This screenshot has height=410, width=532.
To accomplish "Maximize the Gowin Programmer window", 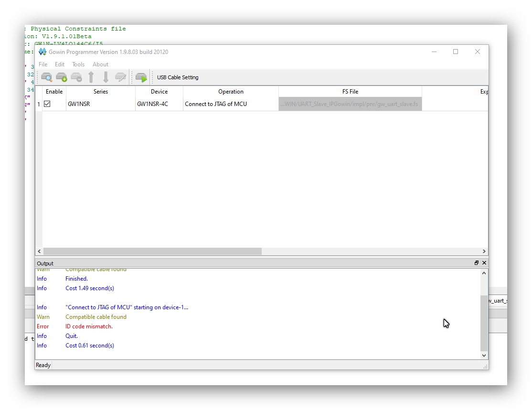I will [456, 52].
